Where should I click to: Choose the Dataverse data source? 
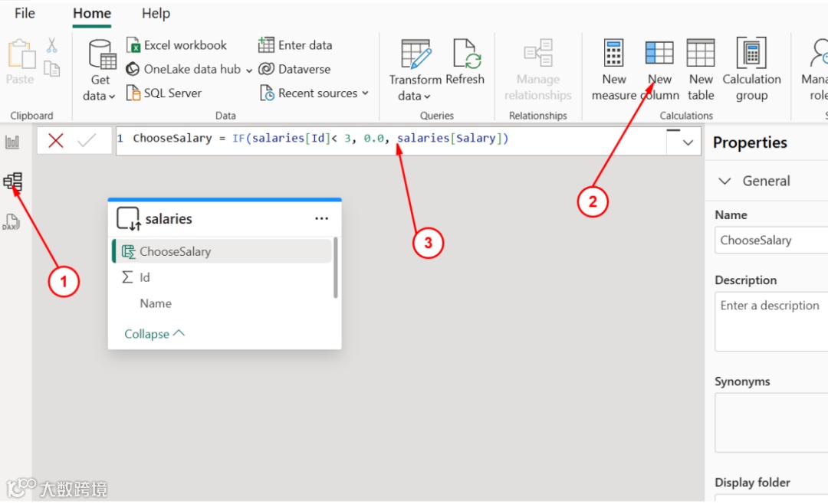[294, 69]
